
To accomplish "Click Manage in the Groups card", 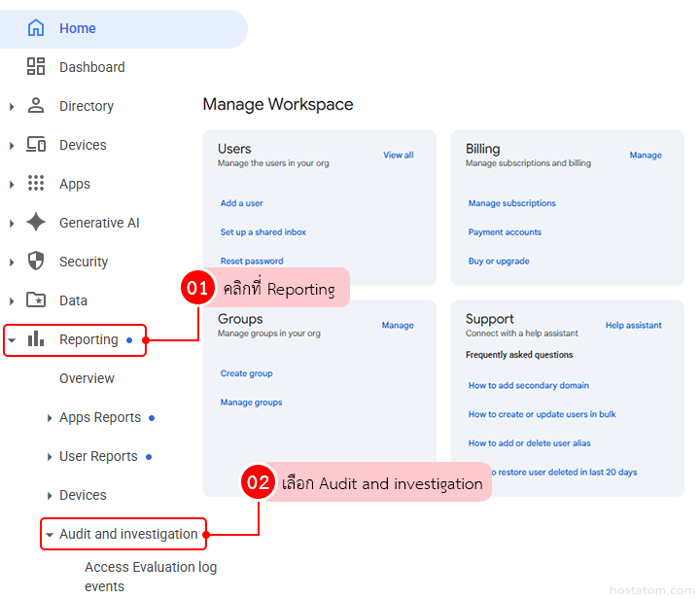I will 398,325.
